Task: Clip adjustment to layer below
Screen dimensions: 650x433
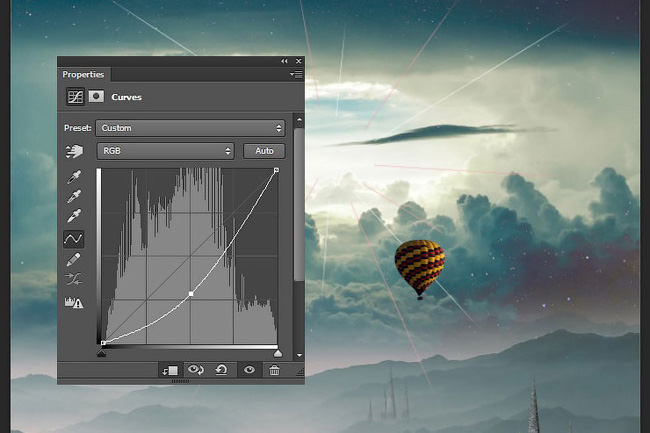Action: click(170, 370)
